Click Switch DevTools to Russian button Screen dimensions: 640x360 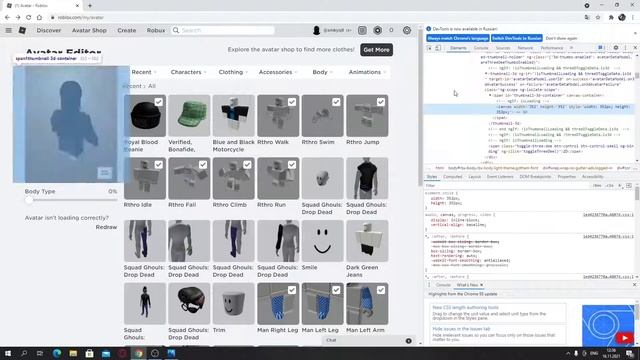click(x=517, y=38)
